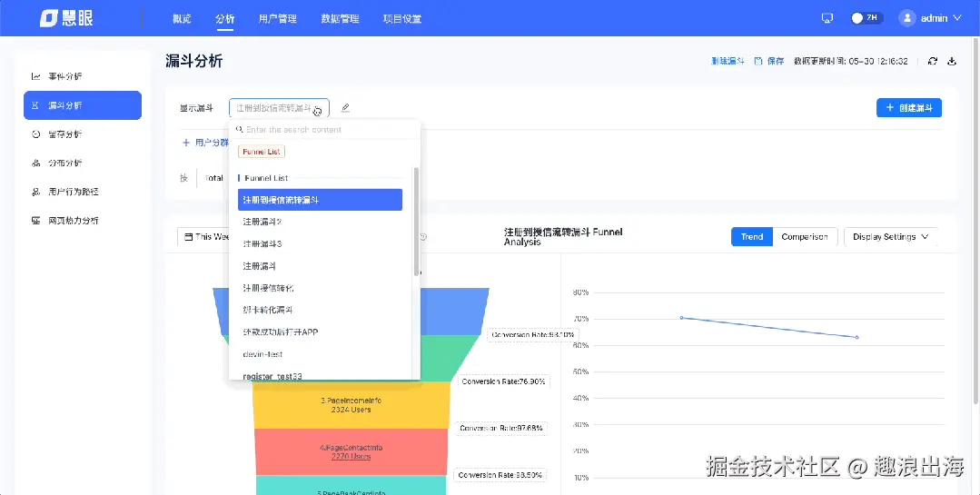980x495 pixels.
Task: Click the 漏斗分析 funnel icon in the sidebar
Action: coord(35,105)
